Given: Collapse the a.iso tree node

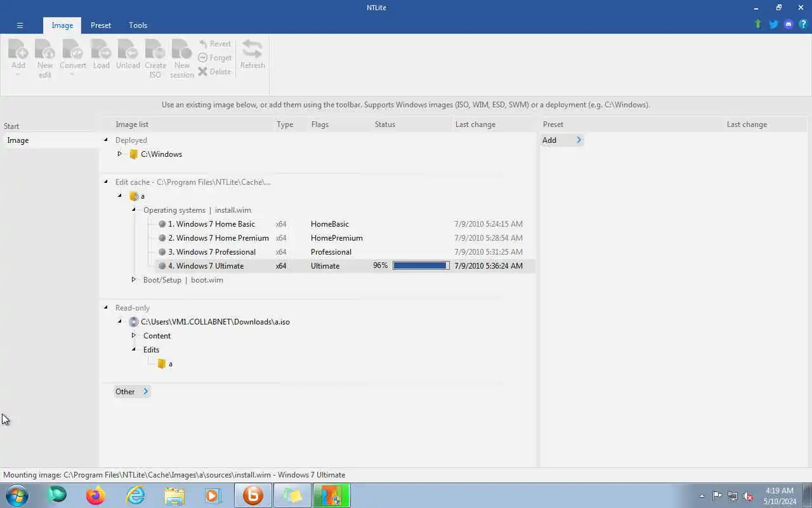Looking at the screenshot, I should tap(120, 321).
